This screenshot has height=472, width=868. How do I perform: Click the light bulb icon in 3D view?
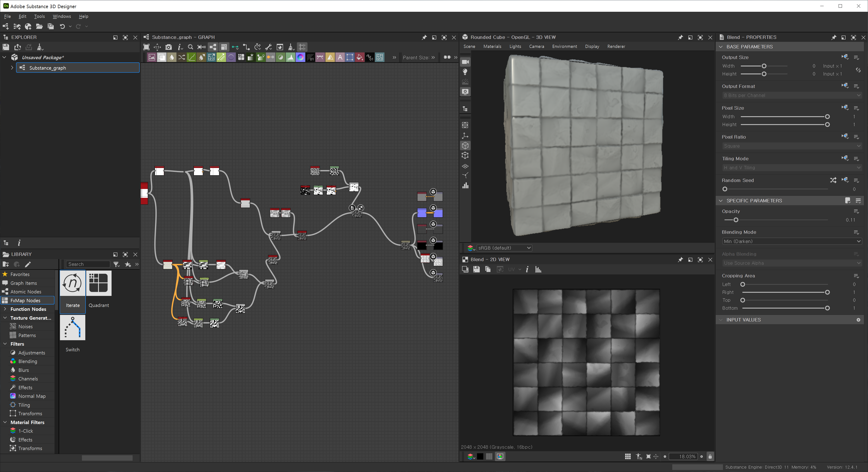[465, 72]
